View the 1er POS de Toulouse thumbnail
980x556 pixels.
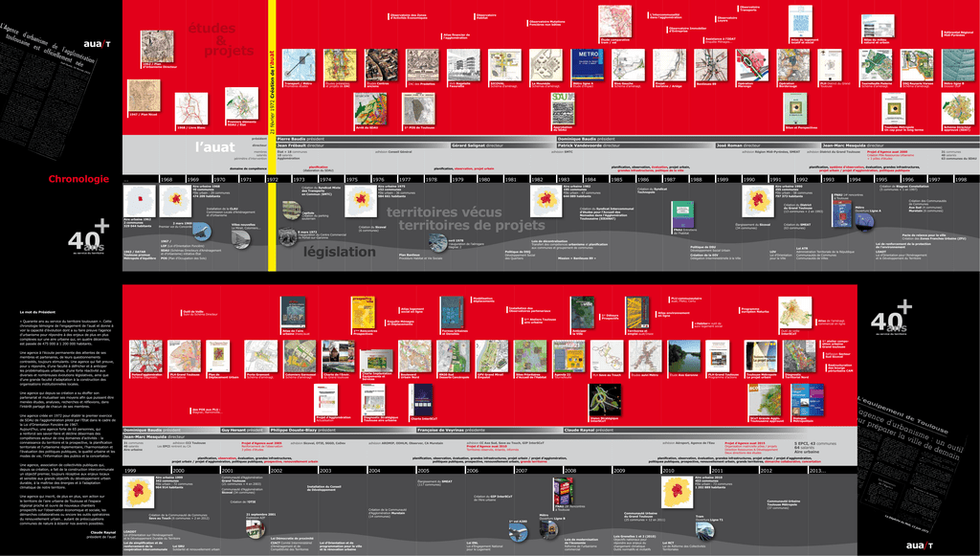point(418,109)
